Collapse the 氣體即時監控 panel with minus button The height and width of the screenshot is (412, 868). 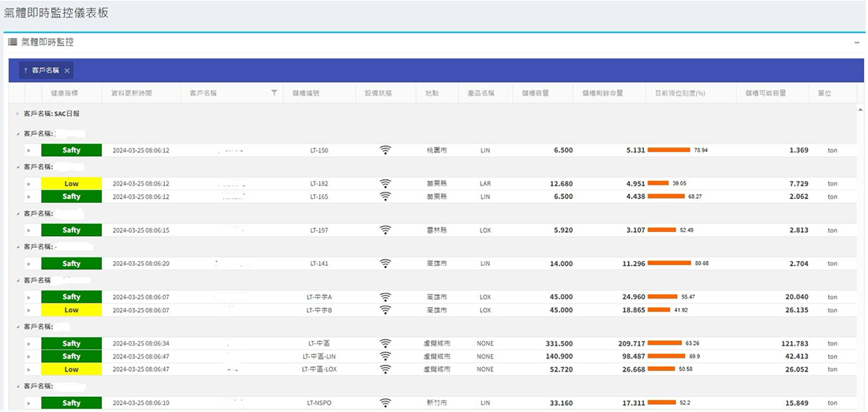857,42
